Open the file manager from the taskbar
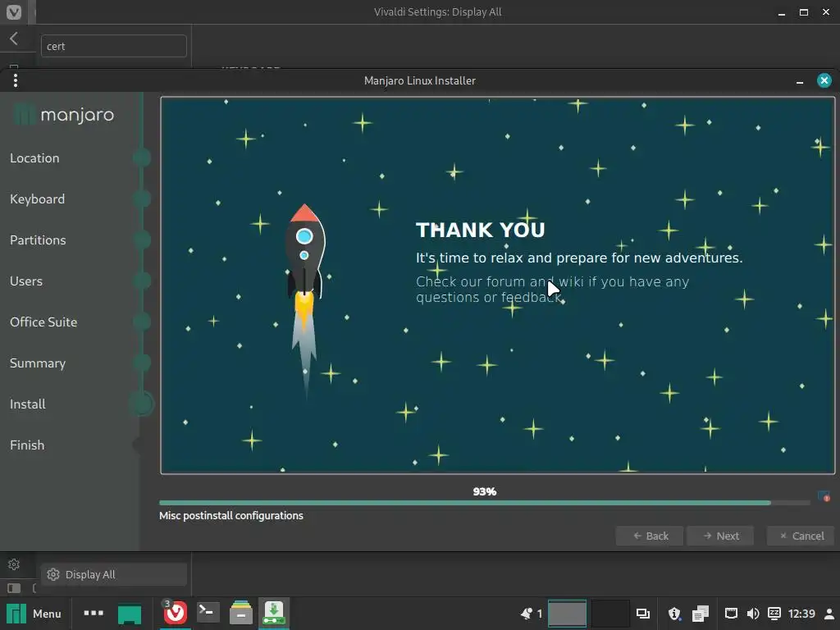The height and width of the screenshot is (630, 840). click(x=241, y=613)
